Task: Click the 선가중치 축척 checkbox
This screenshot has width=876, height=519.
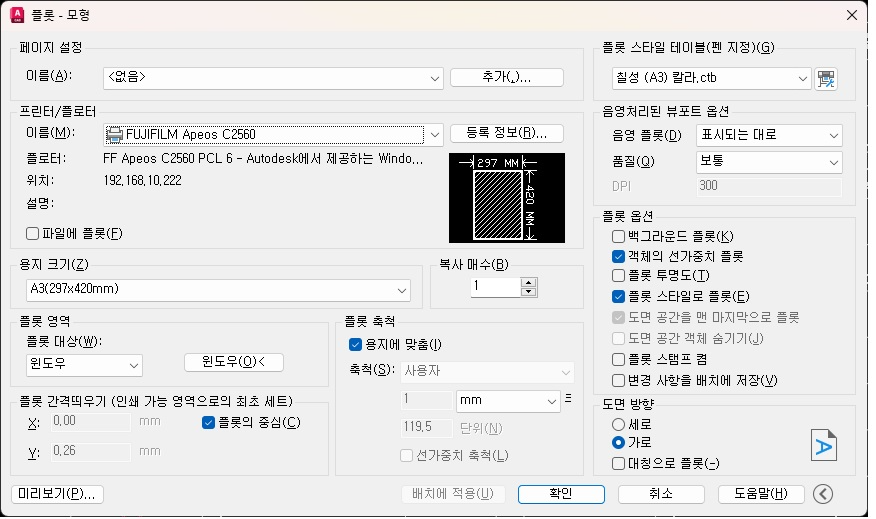Action: point(406,456)
